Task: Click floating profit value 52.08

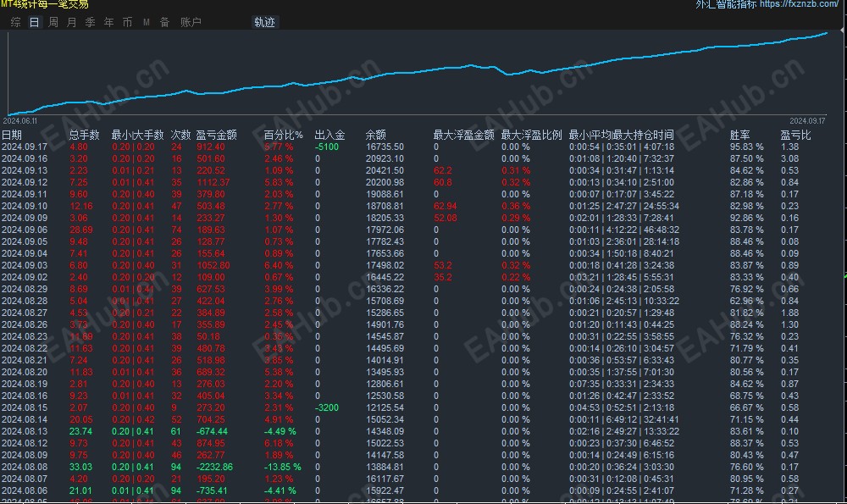Action: point(446,219)
